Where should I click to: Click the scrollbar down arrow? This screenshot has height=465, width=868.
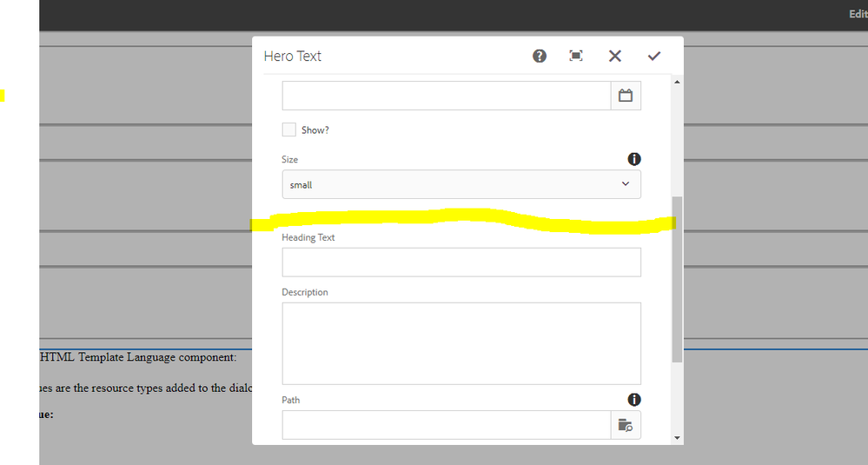(677, 438)
